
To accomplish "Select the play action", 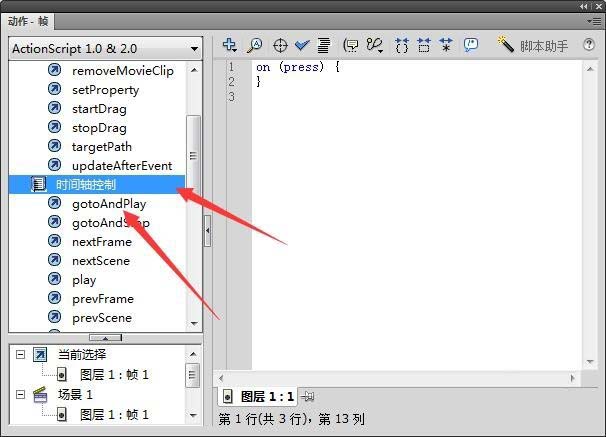I will (x=84, y=280).
